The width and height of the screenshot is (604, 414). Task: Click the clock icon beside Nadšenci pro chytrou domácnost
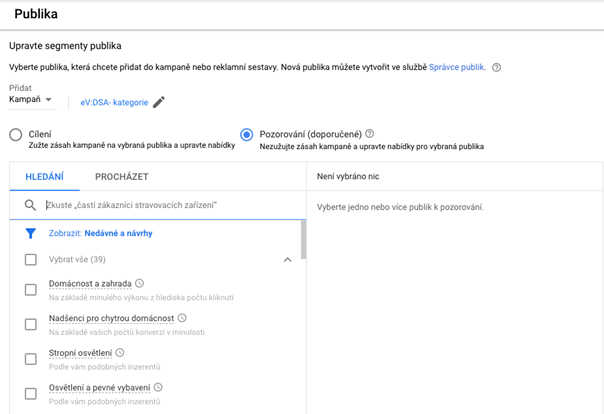pos(182,318)
